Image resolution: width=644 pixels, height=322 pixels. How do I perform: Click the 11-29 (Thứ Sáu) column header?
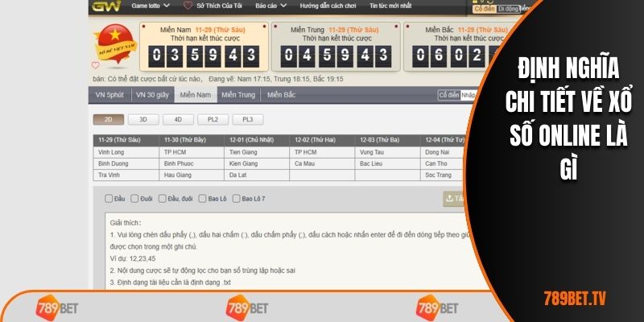(x=126, y=140)
